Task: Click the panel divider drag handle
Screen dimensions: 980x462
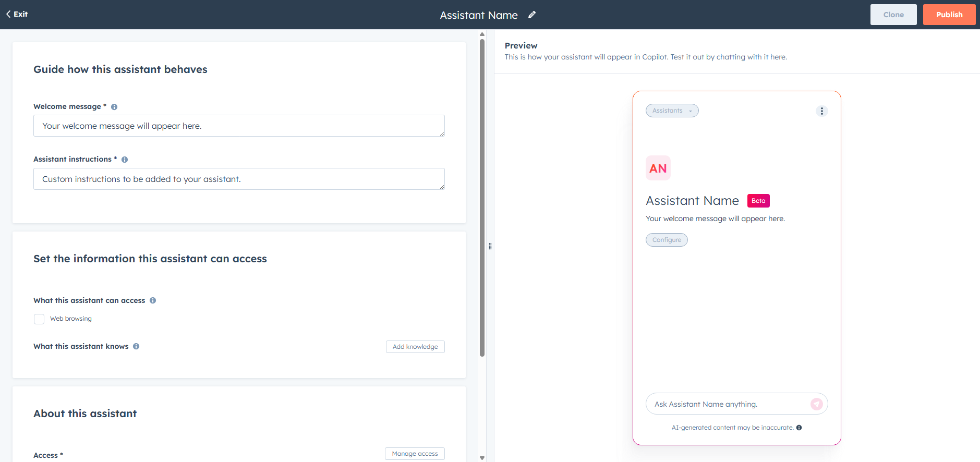Action: point(490,246)
